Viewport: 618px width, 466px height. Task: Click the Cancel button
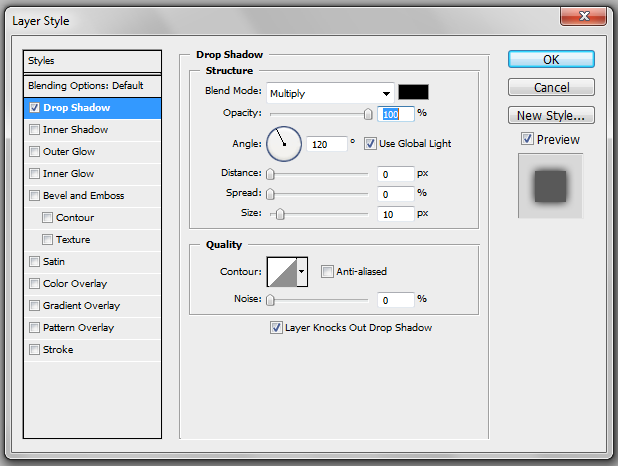coord(551,87)
